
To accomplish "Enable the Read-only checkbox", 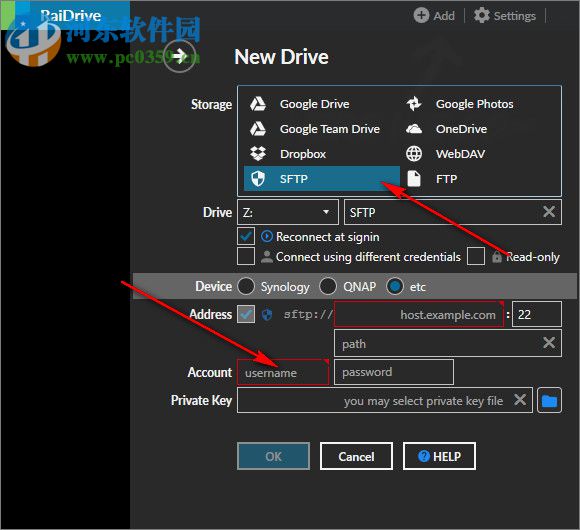I will click(476, 256).
